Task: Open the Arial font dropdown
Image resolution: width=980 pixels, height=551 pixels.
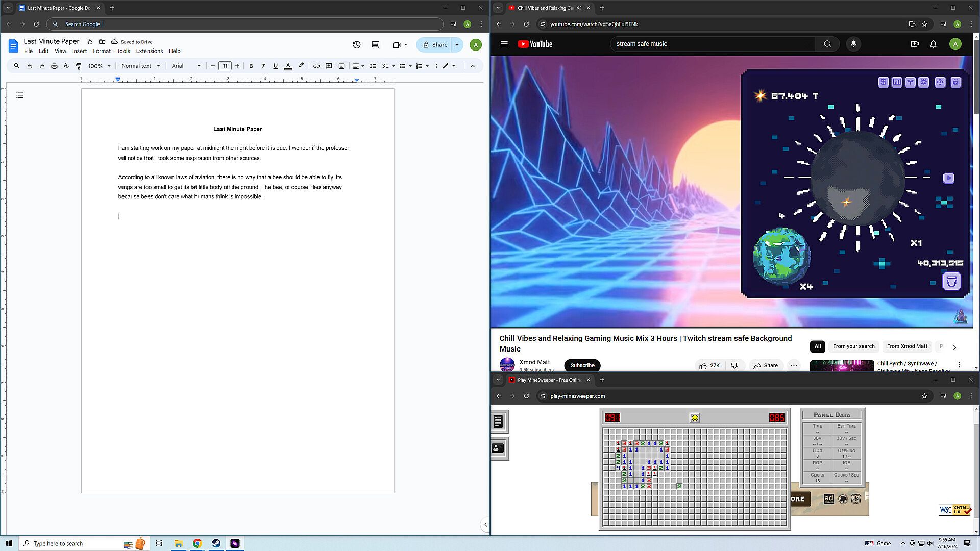Action: (186, 66)
